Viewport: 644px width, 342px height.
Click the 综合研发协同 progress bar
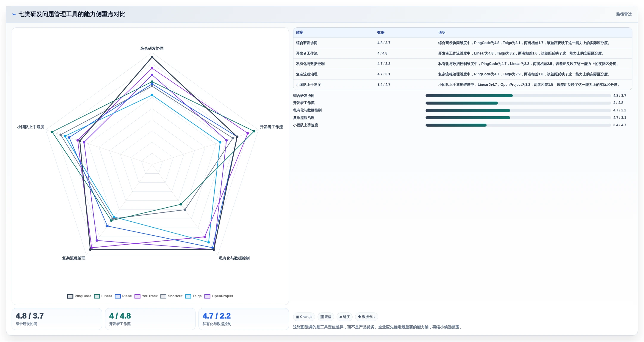(518, 96)
